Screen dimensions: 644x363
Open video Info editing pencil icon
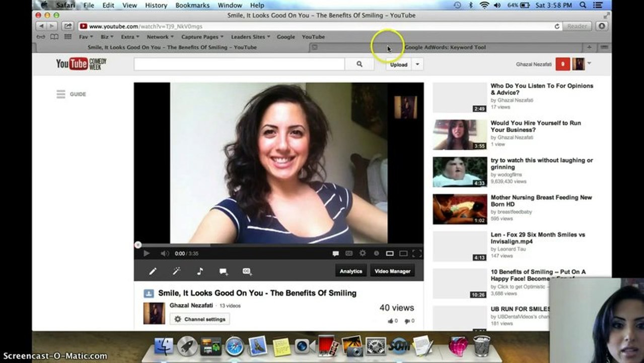(x=153, y=271)
